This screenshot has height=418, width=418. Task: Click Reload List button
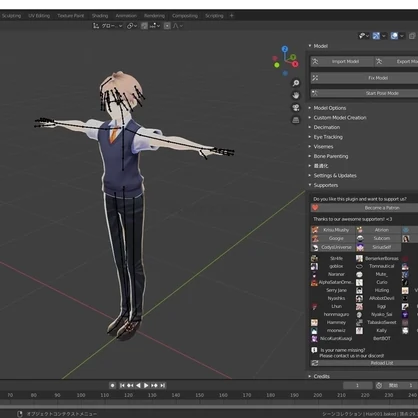[364, 363]
